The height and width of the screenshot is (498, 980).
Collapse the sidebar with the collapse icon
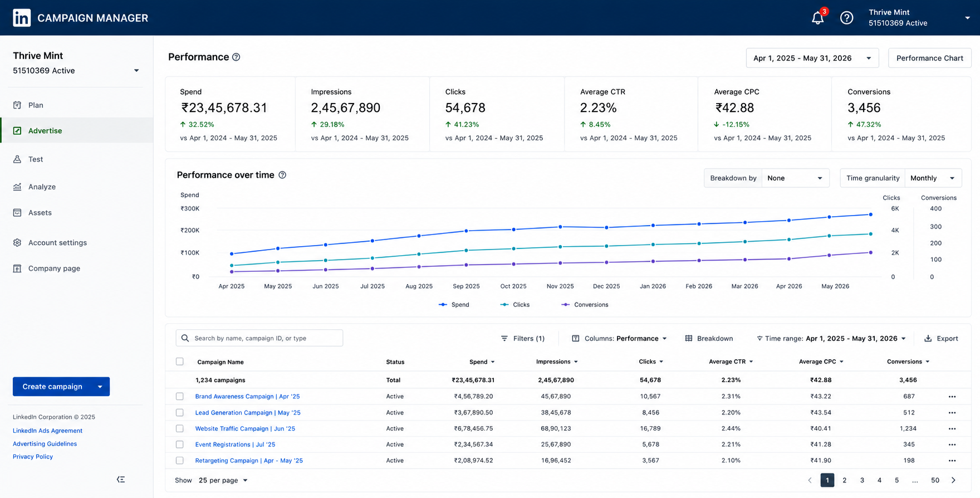121,479
